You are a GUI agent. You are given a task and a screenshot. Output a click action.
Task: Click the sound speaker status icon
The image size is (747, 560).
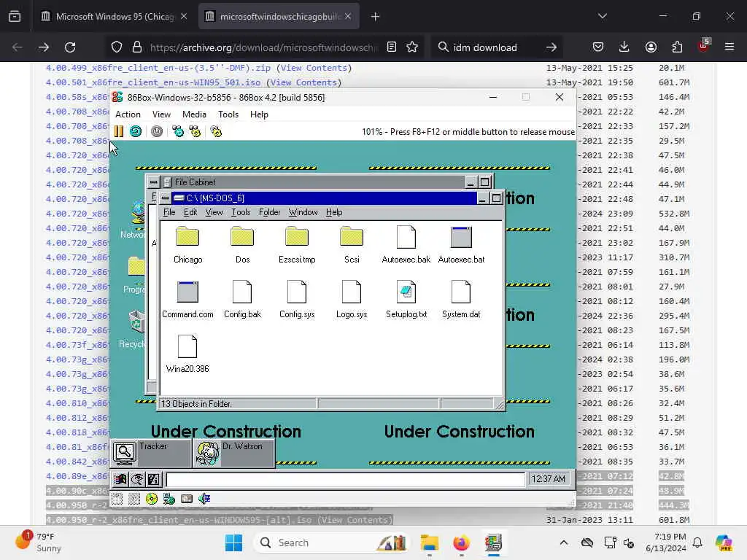tap(204, 499)
